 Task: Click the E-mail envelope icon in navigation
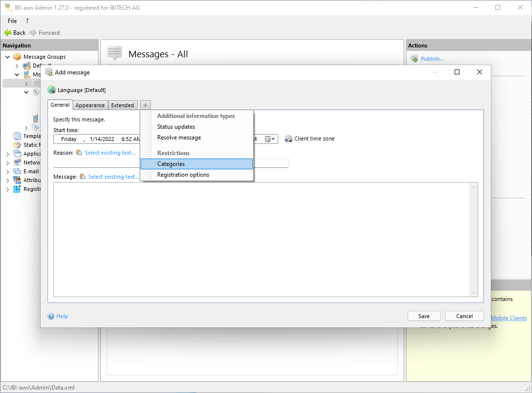pos(17,171)
